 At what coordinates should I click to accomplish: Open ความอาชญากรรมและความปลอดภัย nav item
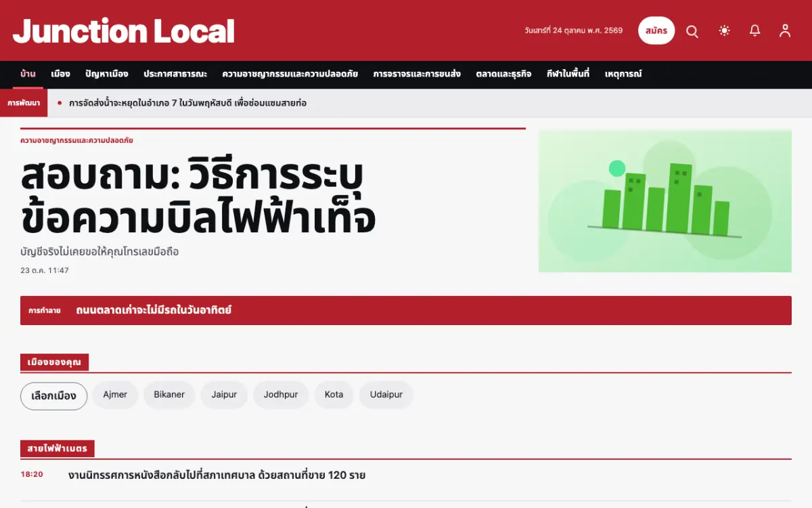coord(290,74)
